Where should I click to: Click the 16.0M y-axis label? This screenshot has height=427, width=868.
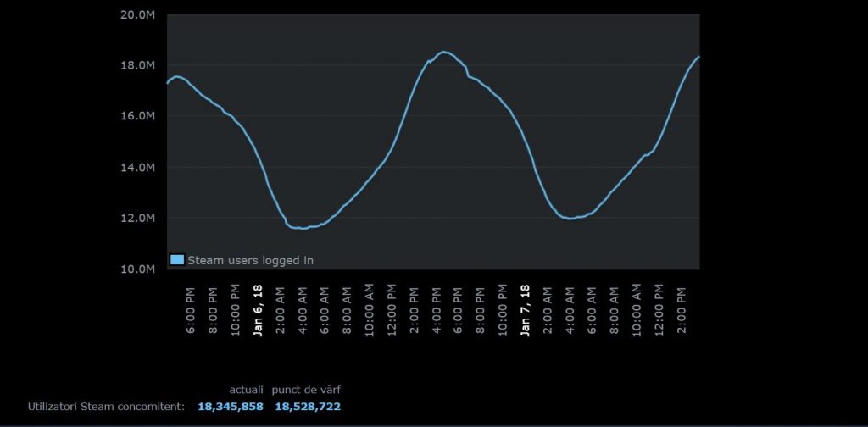[136, 116]
